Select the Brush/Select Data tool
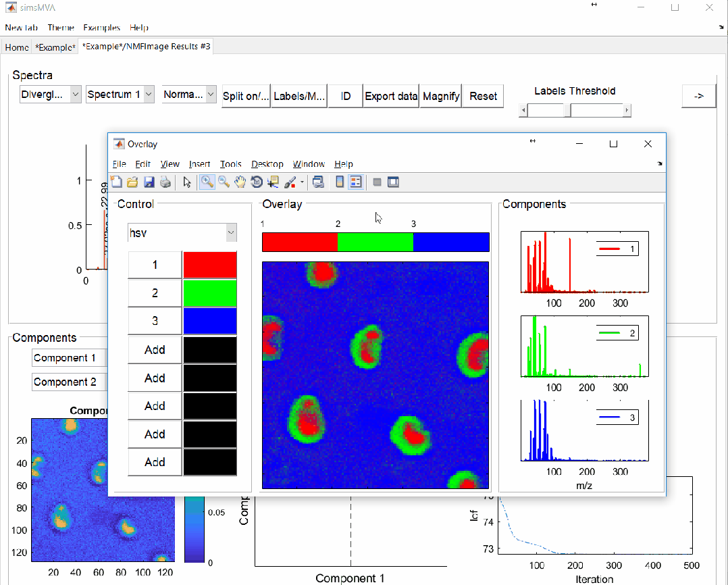The width and height of the screenshot is (728, 585). point(290,182)
